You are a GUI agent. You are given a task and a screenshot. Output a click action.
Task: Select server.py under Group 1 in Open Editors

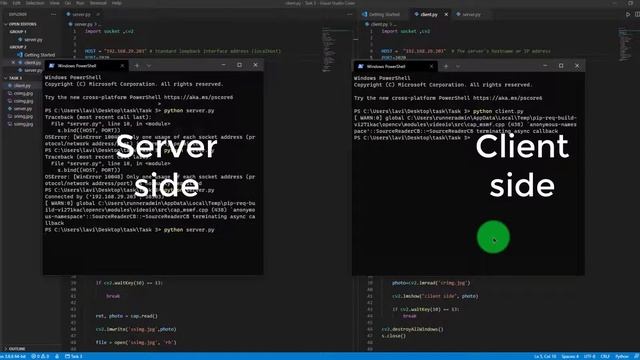pyautogui.click(x=33, y=40)
